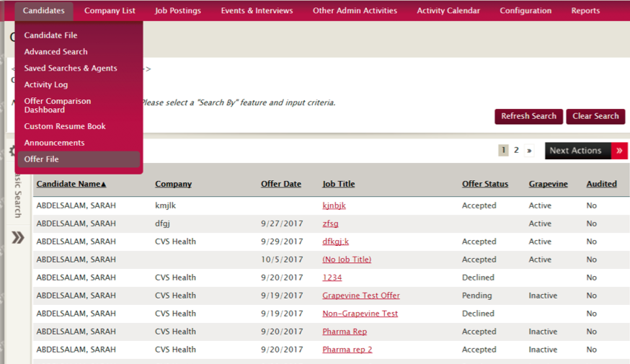
Task: Click the Refresh Search button
Action: pos(529,117)
